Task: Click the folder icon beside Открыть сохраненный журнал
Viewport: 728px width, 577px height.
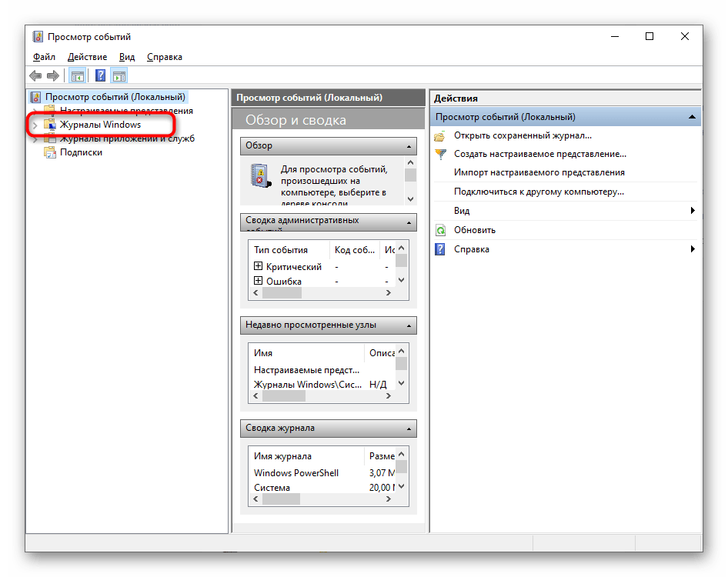Action: 440,135
